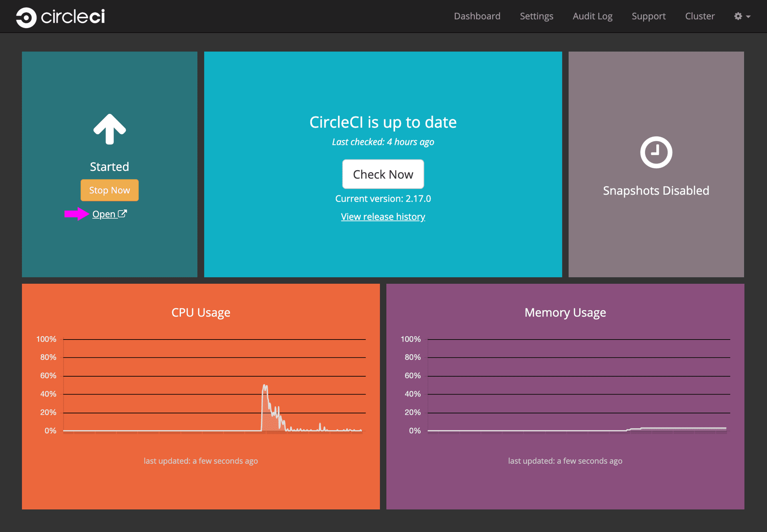
Task: Open the Support section
Action: pyautogui.click(x=649, y=16)
